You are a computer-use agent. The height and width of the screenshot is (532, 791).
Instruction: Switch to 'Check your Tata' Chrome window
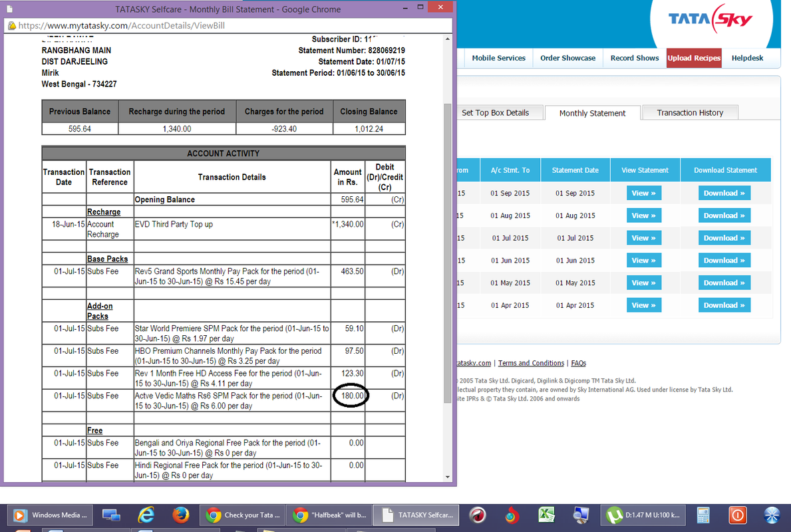pyautogui.click(x=243, y=515)
